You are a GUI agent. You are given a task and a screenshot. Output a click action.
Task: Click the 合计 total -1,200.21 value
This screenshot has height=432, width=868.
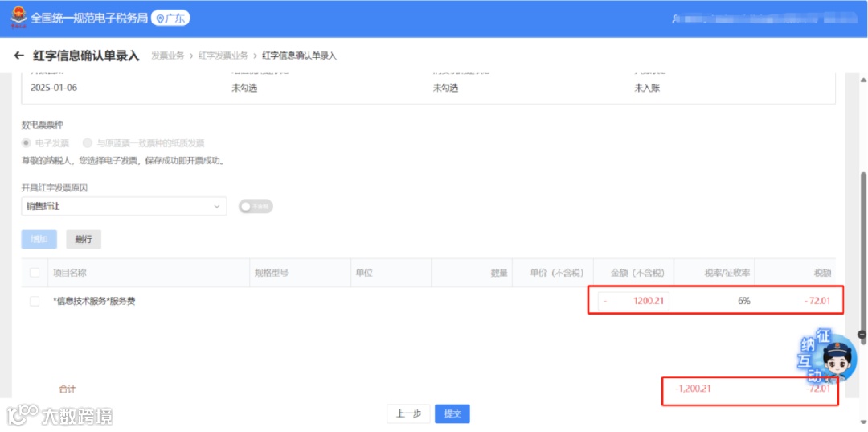(693, 389)
